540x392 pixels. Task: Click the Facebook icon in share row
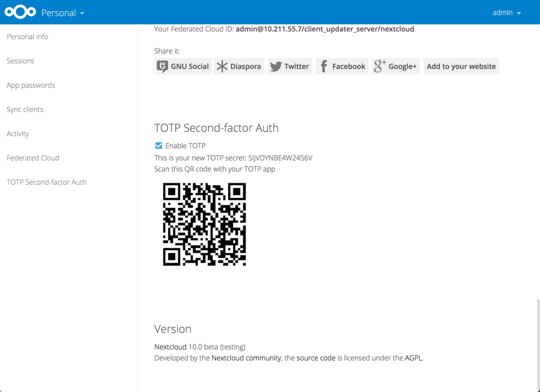pyautogui.click(x=325, y=66)
